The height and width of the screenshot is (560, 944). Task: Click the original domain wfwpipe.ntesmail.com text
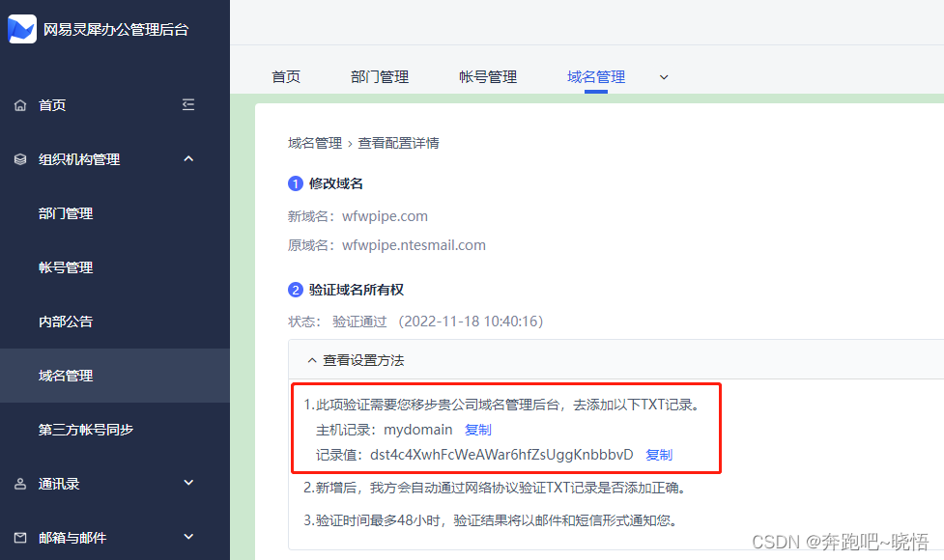click(x=414, y=245)
